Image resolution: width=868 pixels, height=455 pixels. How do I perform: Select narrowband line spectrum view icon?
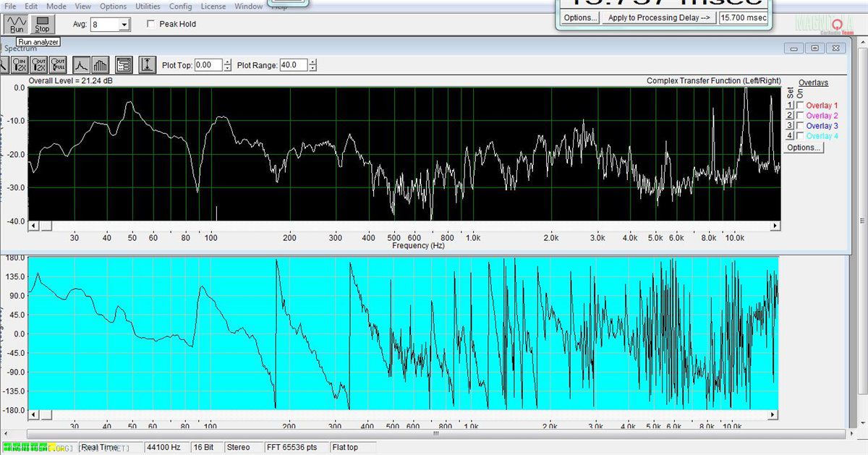tap(81, 65)
